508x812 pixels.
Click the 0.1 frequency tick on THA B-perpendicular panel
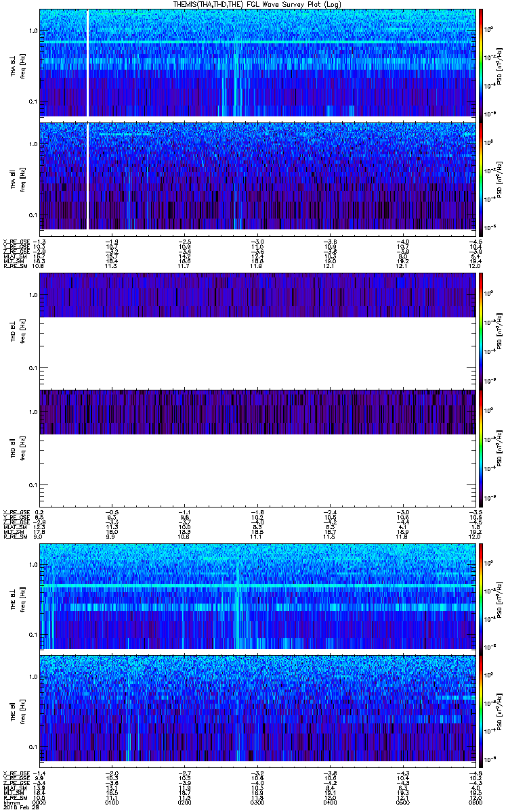tap(33, 101)
